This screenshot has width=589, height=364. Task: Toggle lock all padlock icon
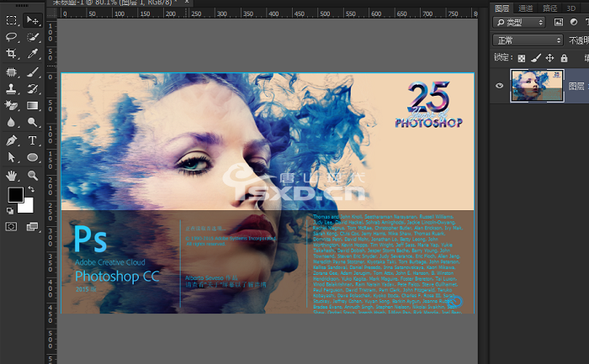point(564,58)
